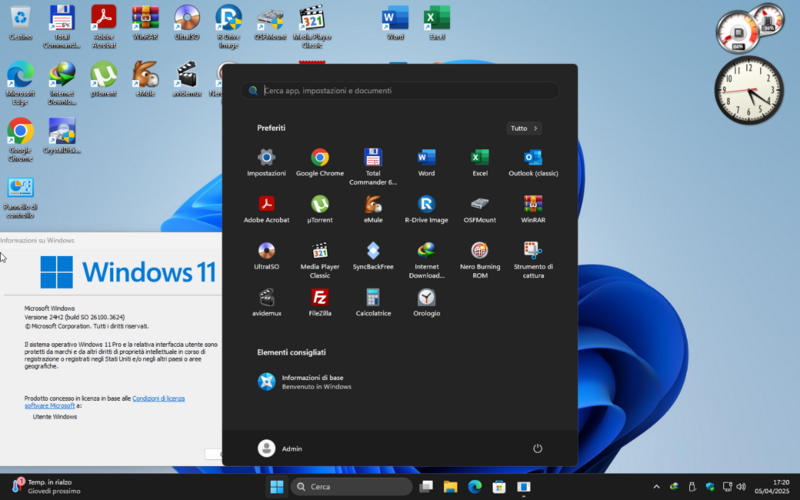
Task: Select Excel shortcut on the desktop
Action: click(x=437, y=23)
